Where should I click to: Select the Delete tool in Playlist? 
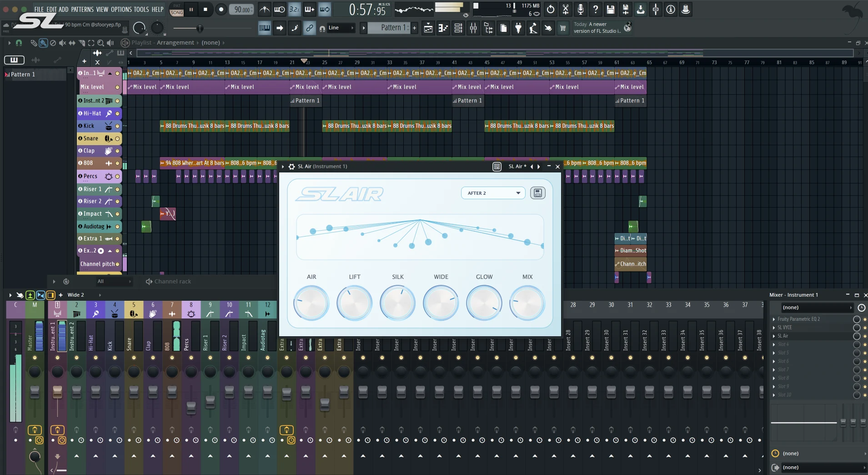point(53,43)
